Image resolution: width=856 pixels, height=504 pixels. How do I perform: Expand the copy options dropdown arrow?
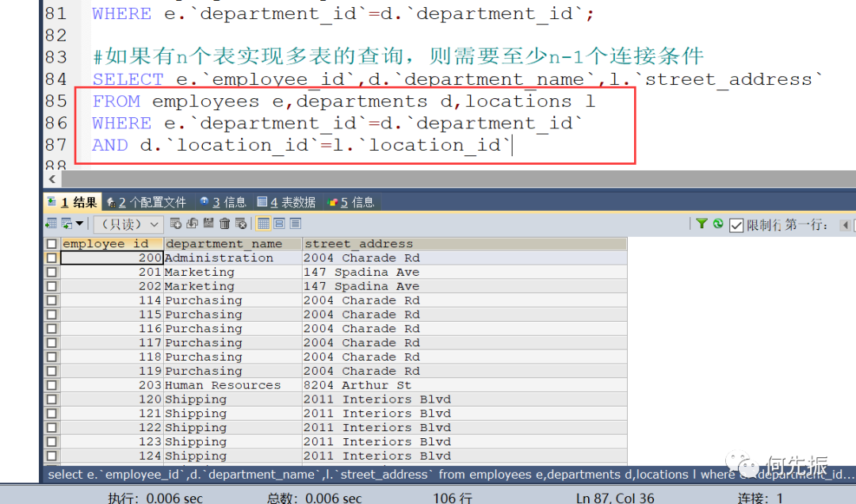point(80,223)
